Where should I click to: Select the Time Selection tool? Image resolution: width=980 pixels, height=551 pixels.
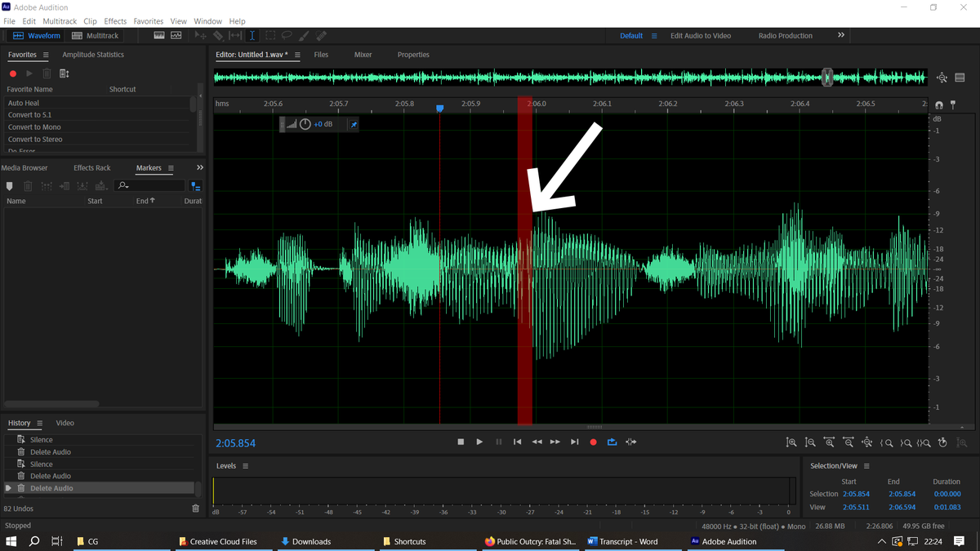[252, 36]
